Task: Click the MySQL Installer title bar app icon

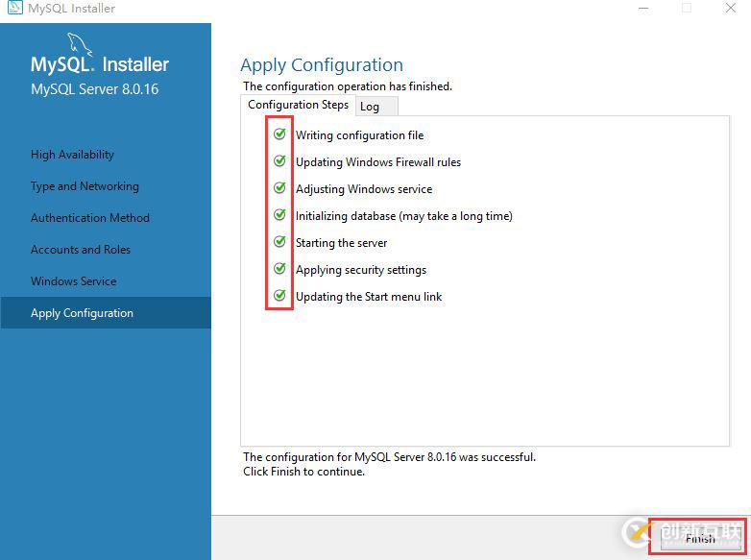Action: (x=14, y=8)
